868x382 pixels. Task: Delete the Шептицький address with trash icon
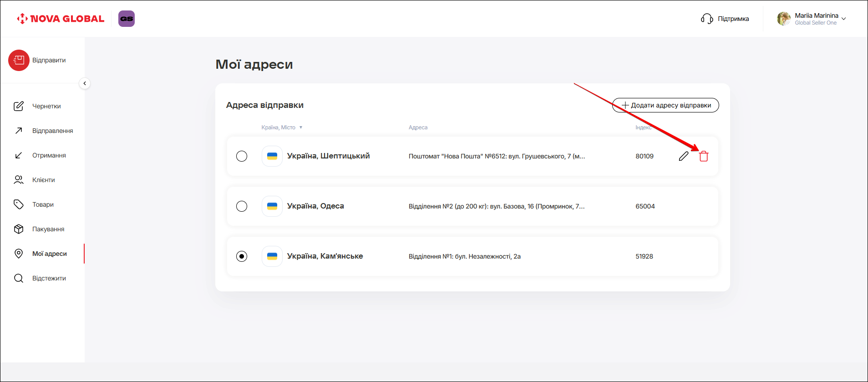click(x=704, y=156)
